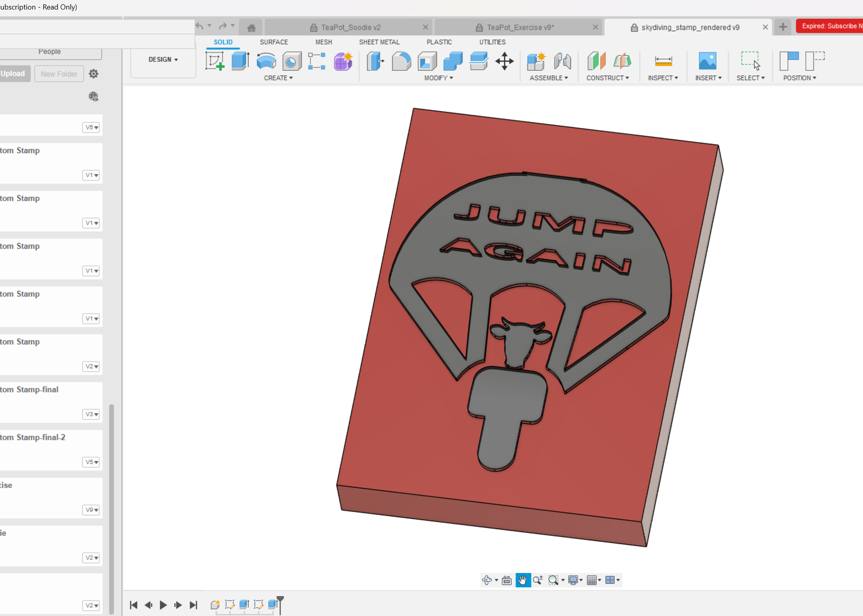Select the Extrude tool

240,61
